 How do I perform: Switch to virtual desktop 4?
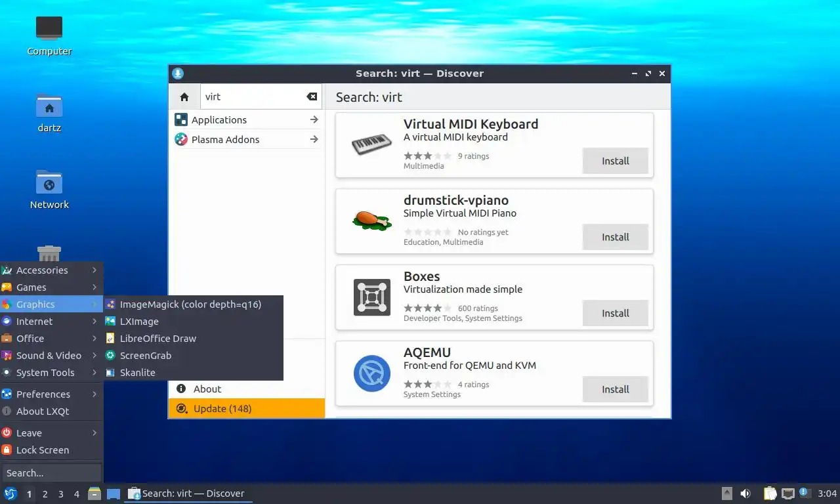[x=77, y=494]
